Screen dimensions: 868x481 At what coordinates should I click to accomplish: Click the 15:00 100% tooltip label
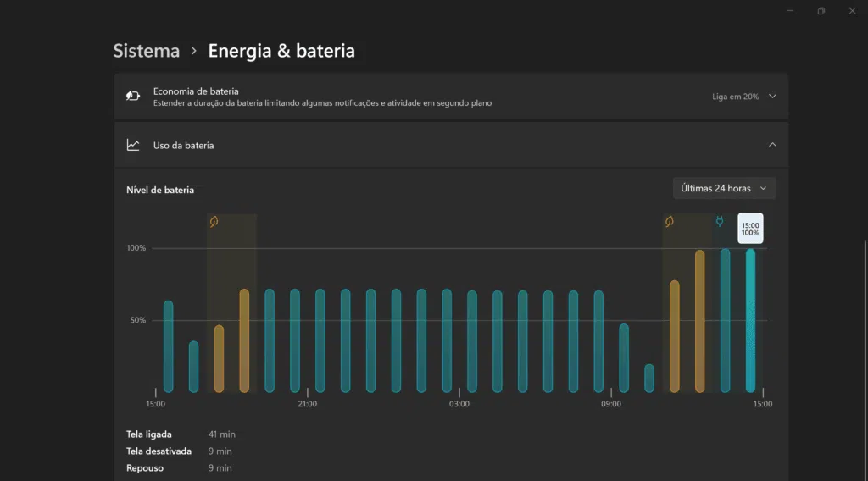pyautogui.click(x=750, y=229)
